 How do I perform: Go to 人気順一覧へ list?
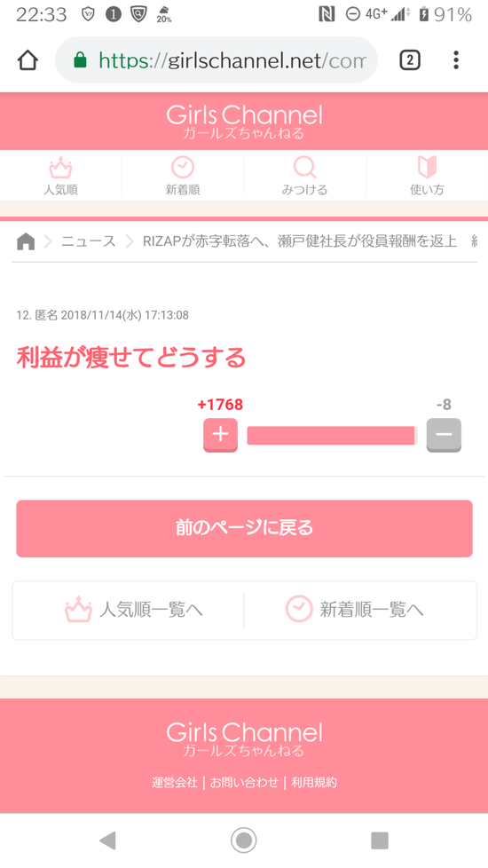pos(133,610)
